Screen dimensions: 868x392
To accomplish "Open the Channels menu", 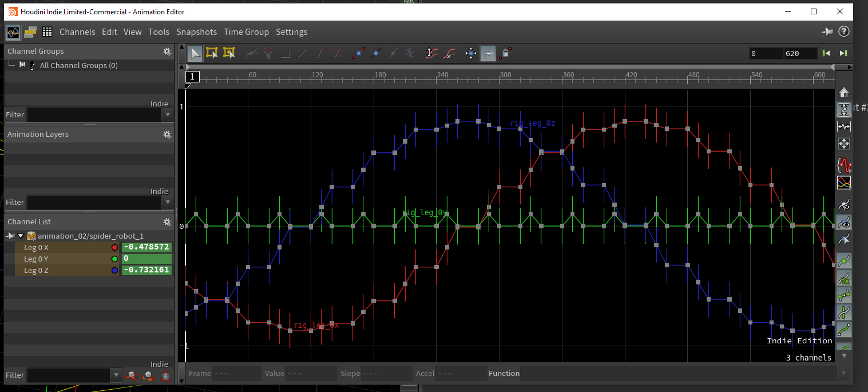I will [77, 32].
